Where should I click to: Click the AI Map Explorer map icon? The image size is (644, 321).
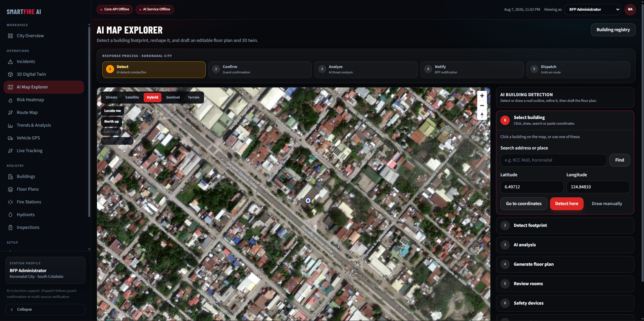tap(10, 87)
